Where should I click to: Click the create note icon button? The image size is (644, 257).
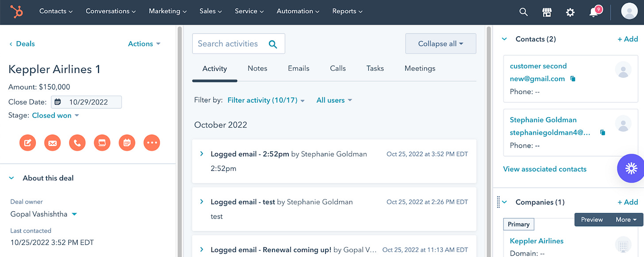click(x=27, y=143)
